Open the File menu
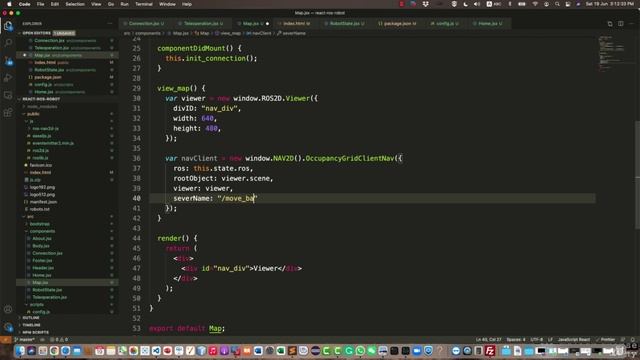The image size is (640, 360). tap(40, 4)
